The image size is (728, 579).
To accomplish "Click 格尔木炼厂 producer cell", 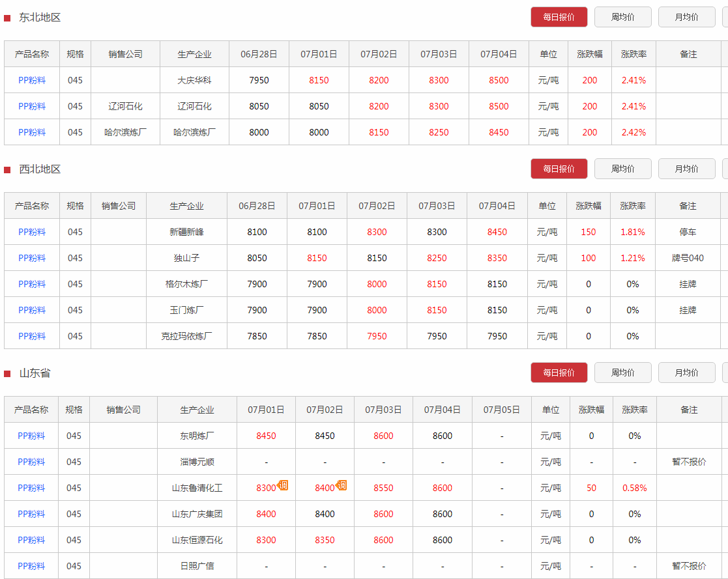I will (186, 284).
